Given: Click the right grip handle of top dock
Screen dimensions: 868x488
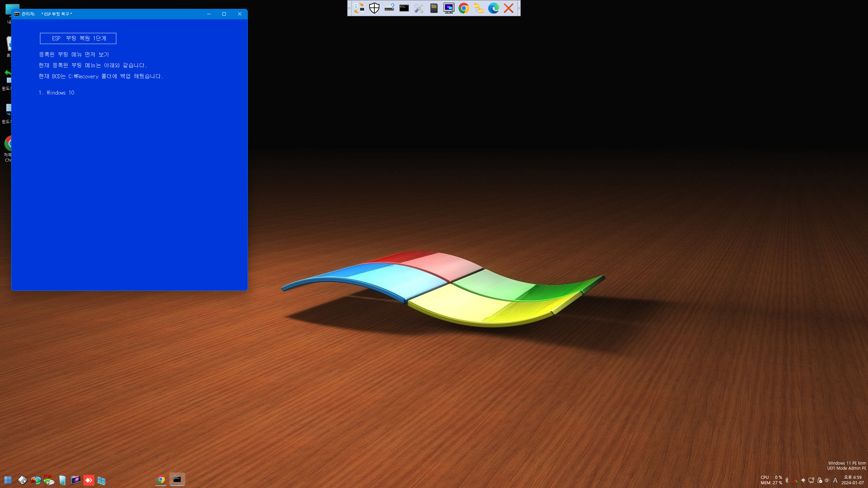Looking at the screenshot, I should tap(519, 8).
